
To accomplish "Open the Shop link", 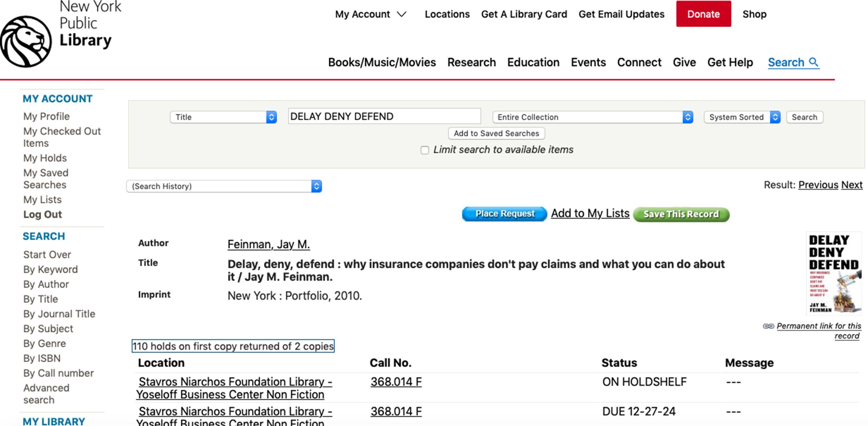I will pyautogui.click(x=755, y=14).
